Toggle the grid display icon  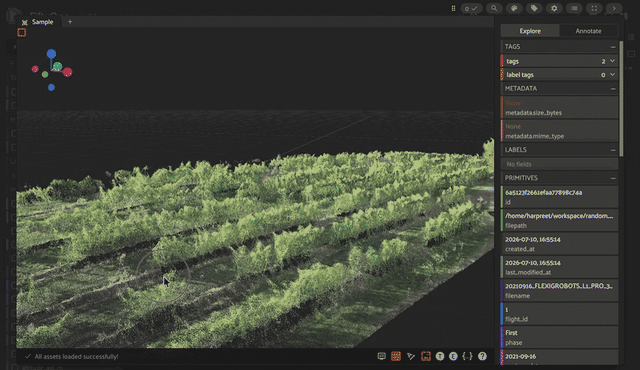pos(396,356)
